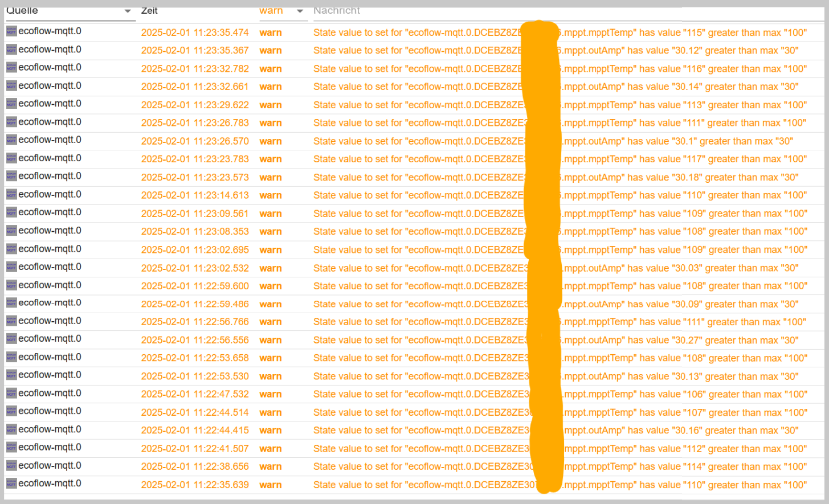Click ecoflow-mqtt.0 source in the 11:23:09.561 row
The height and width of the screenshot is (504, 829).
click(50, 212)
